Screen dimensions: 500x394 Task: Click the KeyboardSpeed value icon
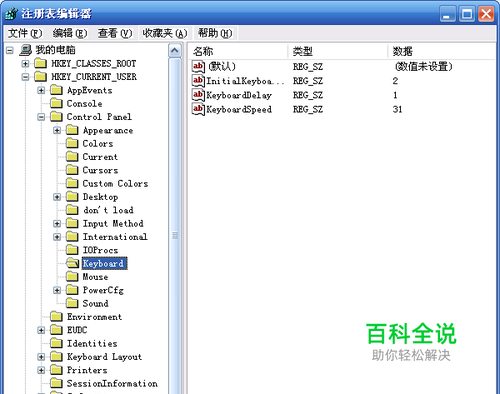pos(198,109)
